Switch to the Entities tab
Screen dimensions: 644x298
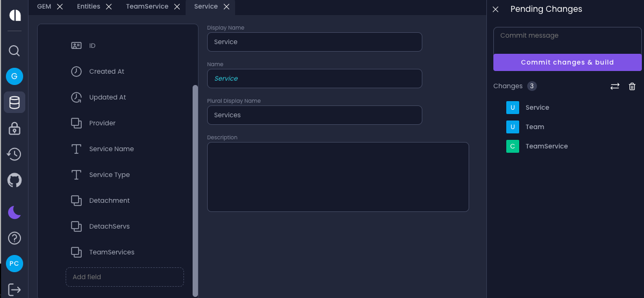[x=89, y=6]
